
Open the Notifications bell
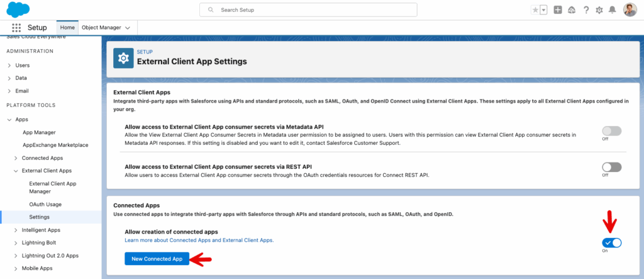[612, 10]
